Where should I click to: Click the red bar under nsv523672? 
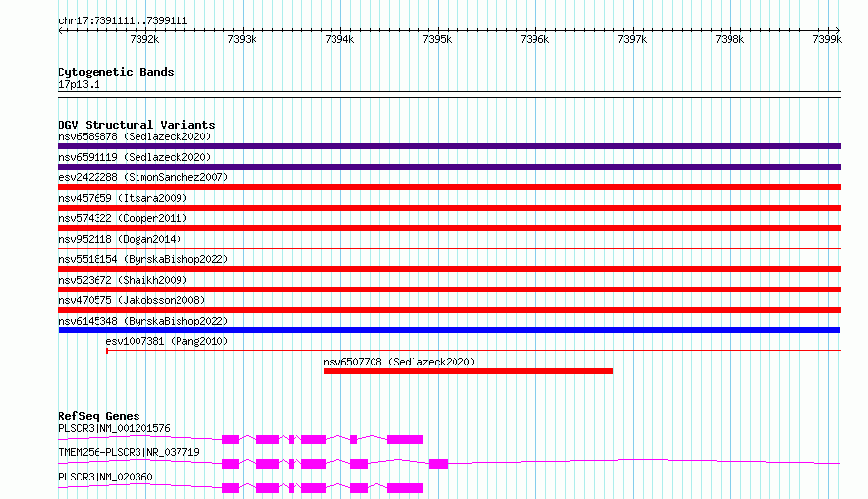[449, 289]
